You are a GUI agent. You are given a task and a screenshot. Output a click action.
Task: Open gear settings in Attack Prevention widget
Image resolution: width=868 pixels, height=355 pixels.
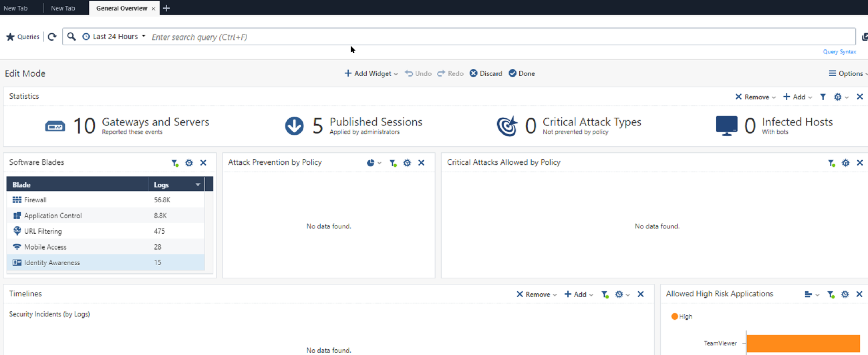click(x=407, y=163)
